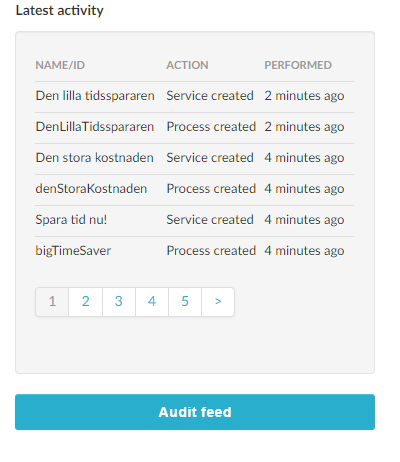This screenshot has width=400, height=462.
Task: Go to page 5 of activity
Action: click(x=185, y=302)
